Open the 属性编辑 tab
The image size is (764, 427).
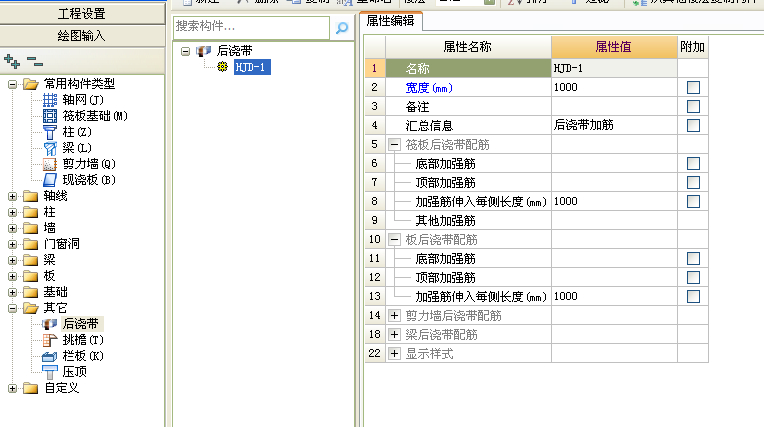pyautogui.click(x=390, y=20)
